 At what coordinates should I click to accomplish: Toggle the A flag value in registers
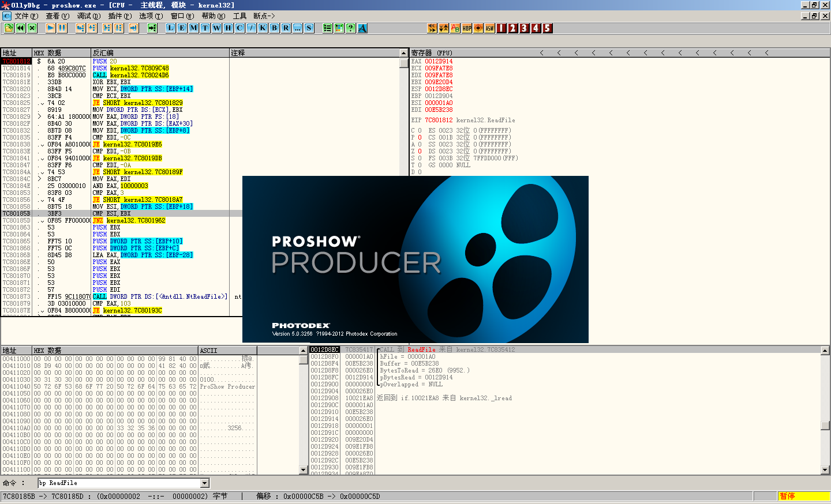[x=420, y=144]
